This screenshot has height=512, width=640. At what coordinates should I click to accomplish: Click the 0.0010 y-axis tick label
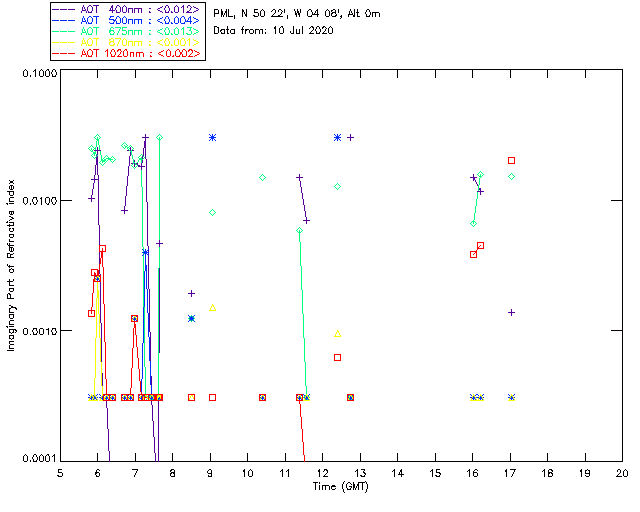(x=36, y=331)
